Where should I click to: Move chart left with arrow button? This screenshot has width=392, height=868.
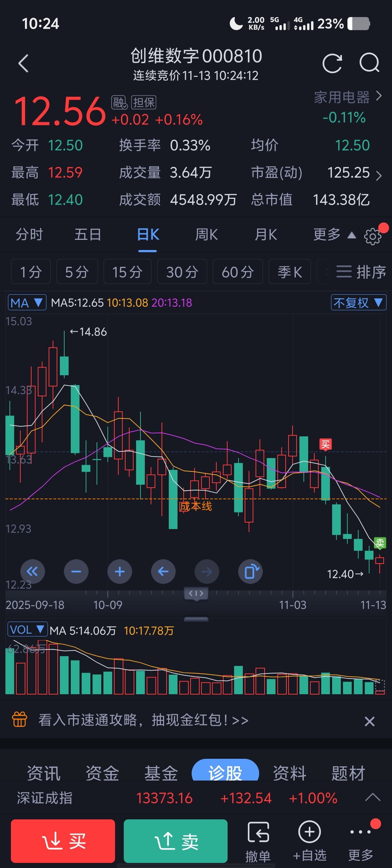163,572
